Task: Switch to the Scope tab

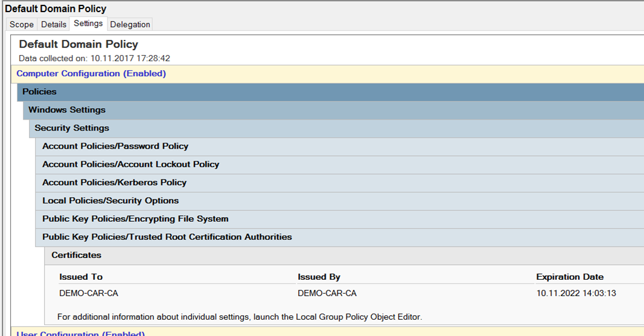Action: click(22, 24)
